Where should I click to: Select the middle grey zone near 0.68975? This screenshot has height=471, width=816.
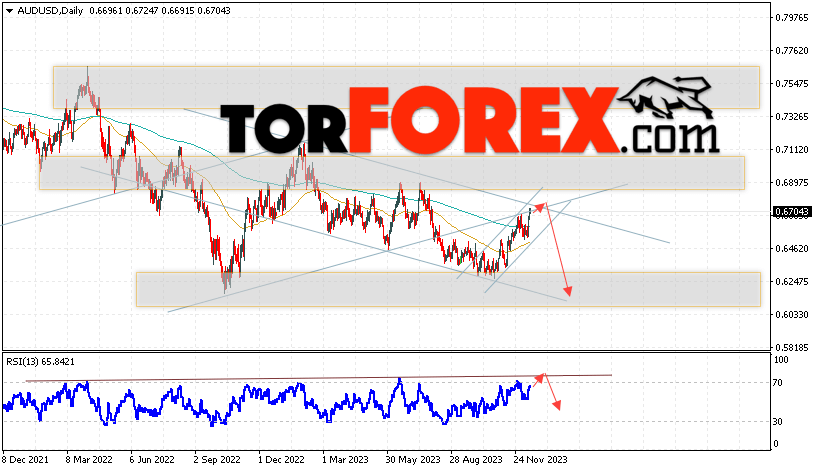coord(392,173)
